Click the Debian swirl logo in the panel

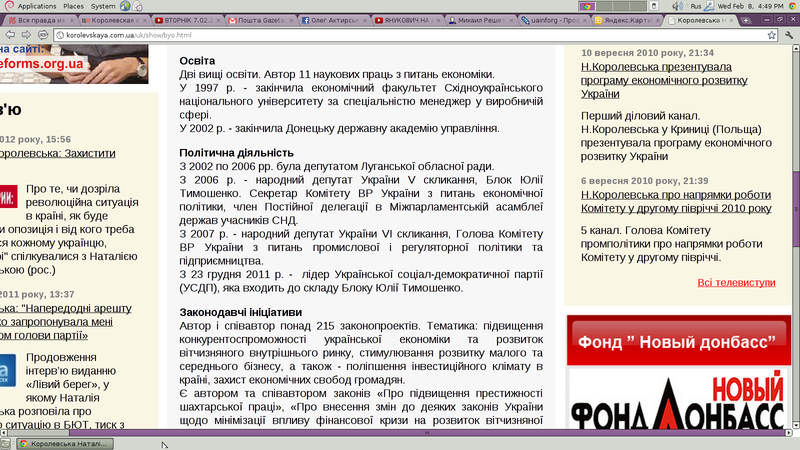coord(8,6)
